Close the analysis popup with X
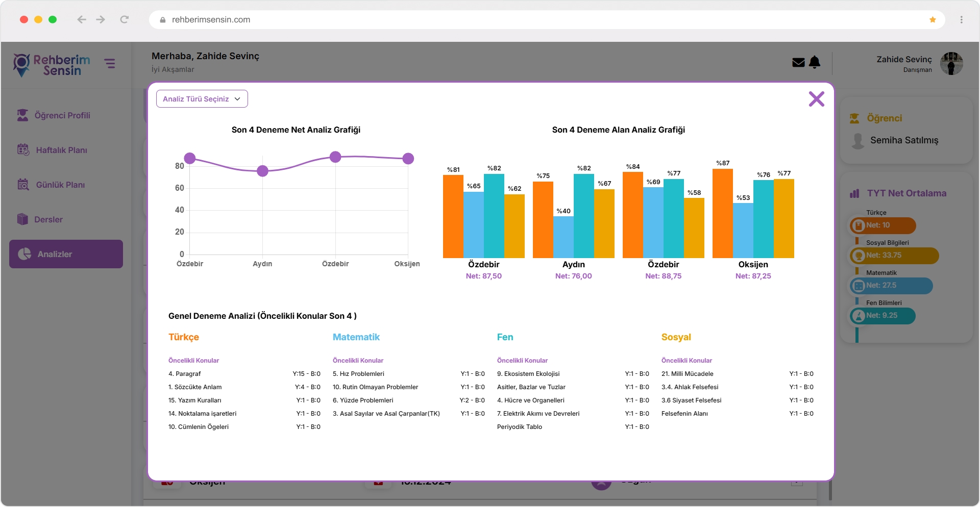Viewport: 980px width, 507px height. coord(816,99)
